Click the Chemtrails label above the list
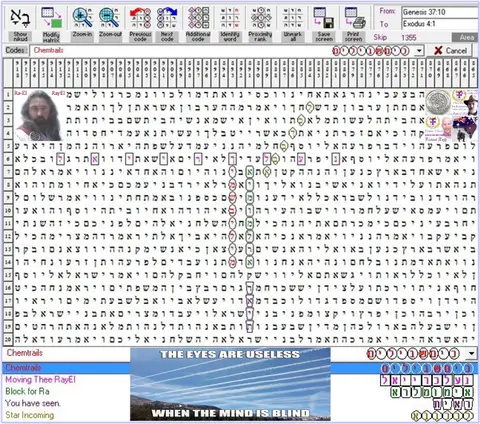The width and height of the screenshot is (480, 424). pos(25,353)
